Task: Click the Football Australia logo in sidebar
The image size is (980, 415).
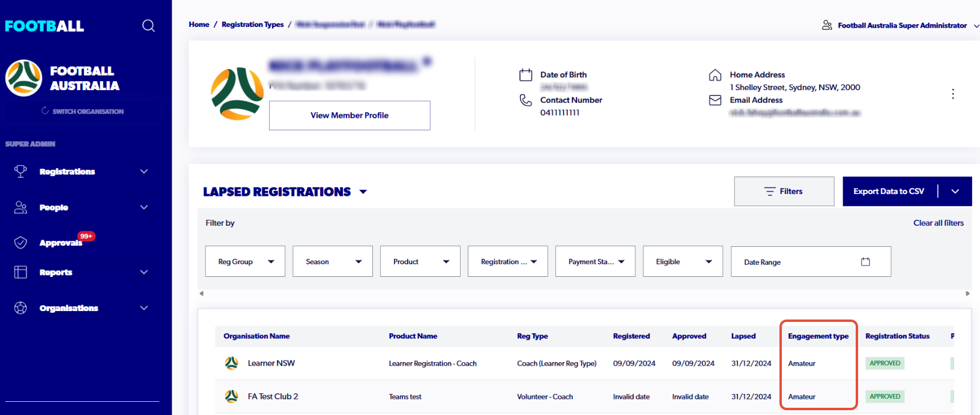Action: [24, 78]
